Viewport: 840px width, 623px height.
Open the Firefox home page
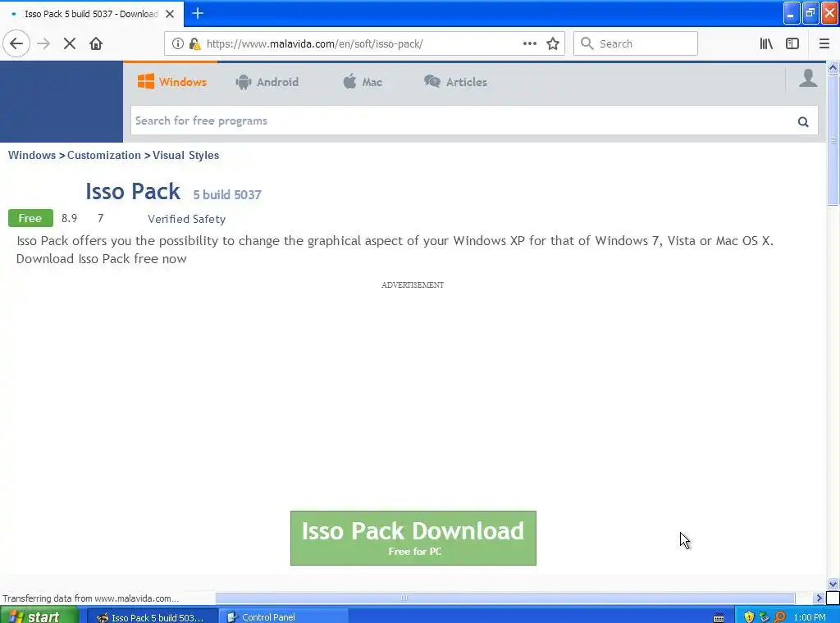96,44
